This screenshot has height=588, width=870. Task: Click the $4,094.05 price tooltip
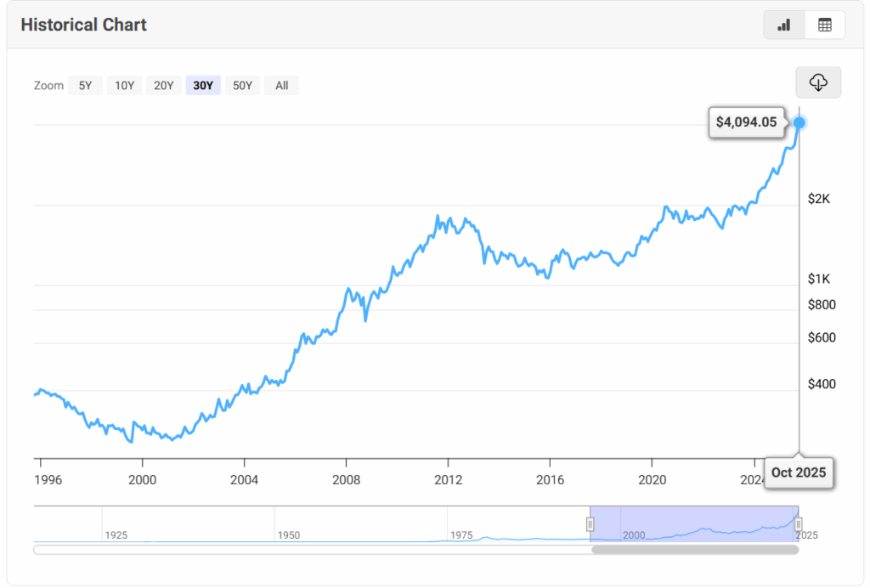click(x=746, y=122)
